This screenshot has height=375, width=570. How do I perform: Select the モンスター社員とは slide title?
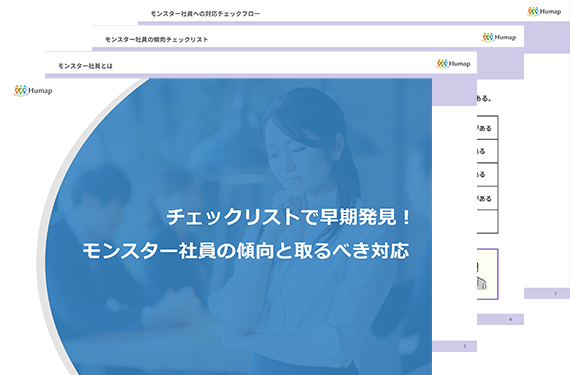click(85, 66)
